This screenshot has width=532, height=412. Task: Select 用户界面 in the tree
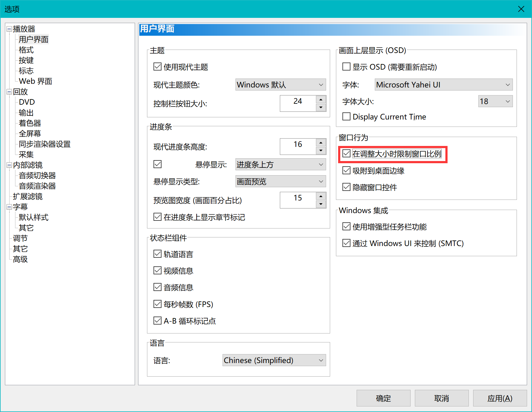[x=34, y=39]
